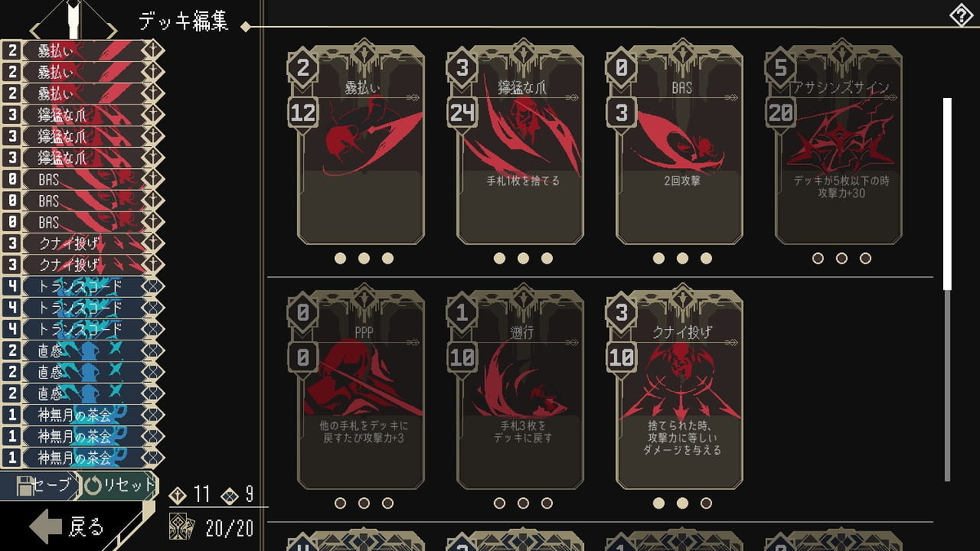Click the vertical scrollbar on card list
Viewport: 980px width, 551px height.
[947, 290]
